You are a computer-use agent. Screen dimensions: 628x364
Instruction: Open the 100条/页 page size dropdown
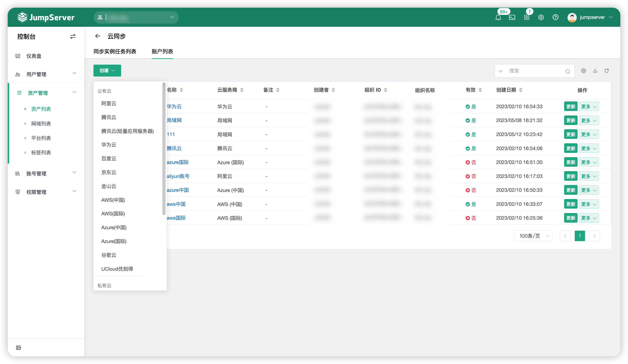click(x=533, y=236)
